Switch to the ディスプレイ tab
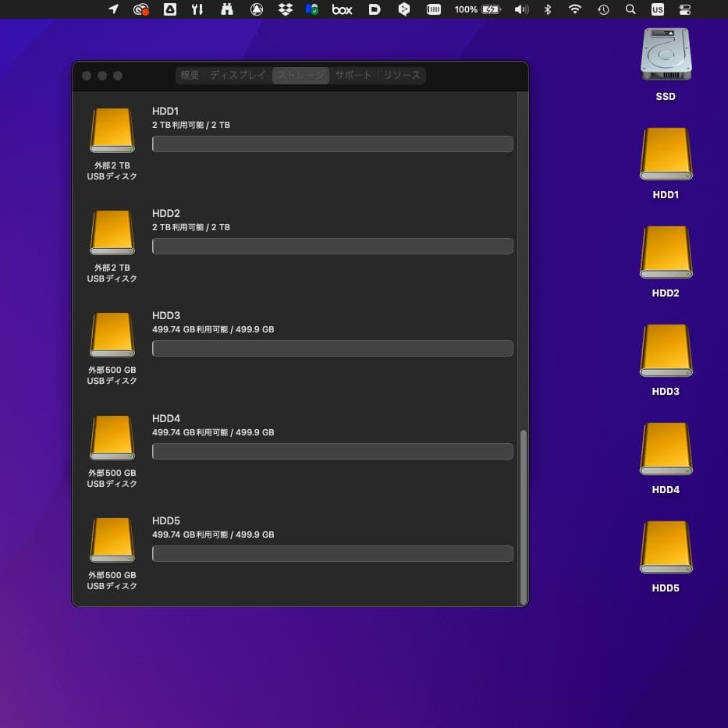 [237, 75]
